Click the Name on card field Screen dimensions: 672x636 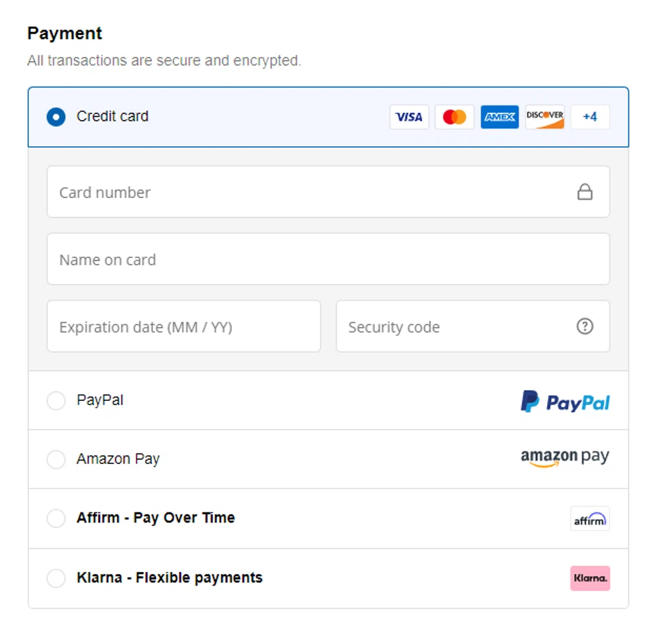269,259
